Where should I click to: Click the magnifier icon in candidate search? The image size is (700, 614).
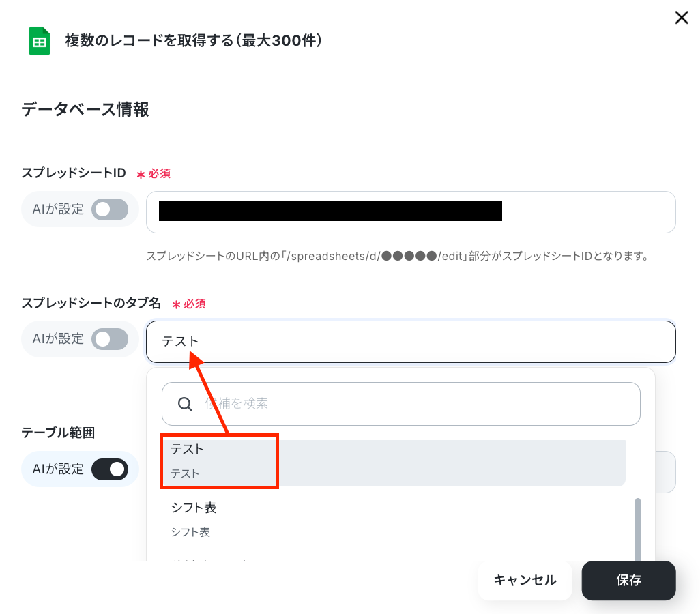185,404
